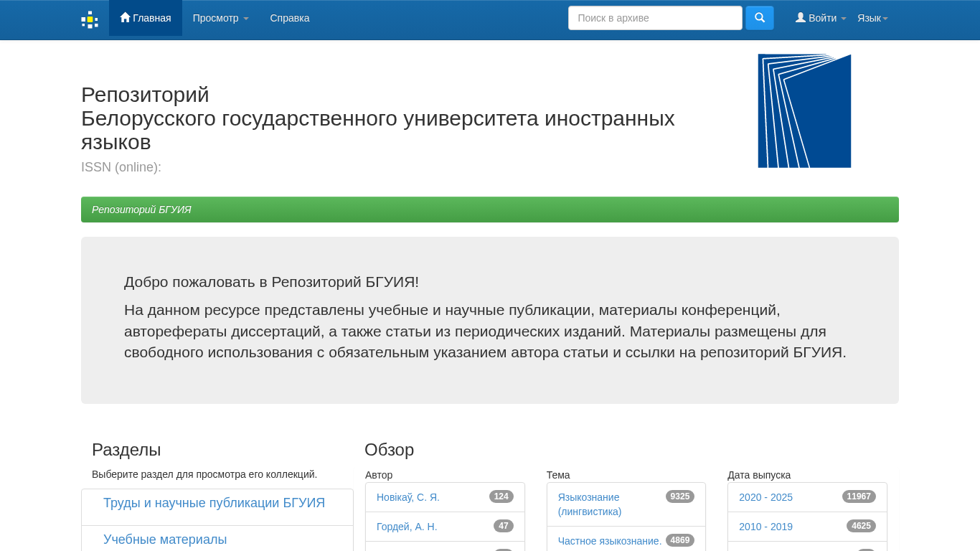Click the DSpace logo icon in navbar

89,19
